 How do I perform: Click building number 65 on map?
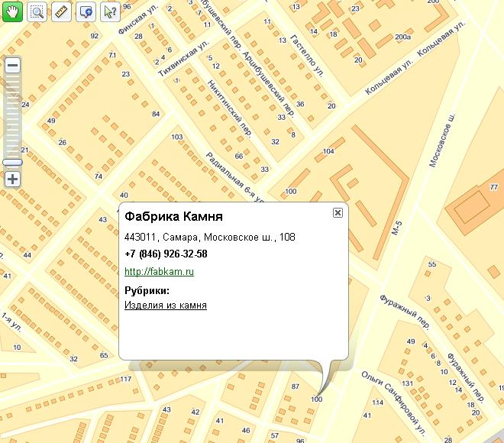tap(104, 355)
